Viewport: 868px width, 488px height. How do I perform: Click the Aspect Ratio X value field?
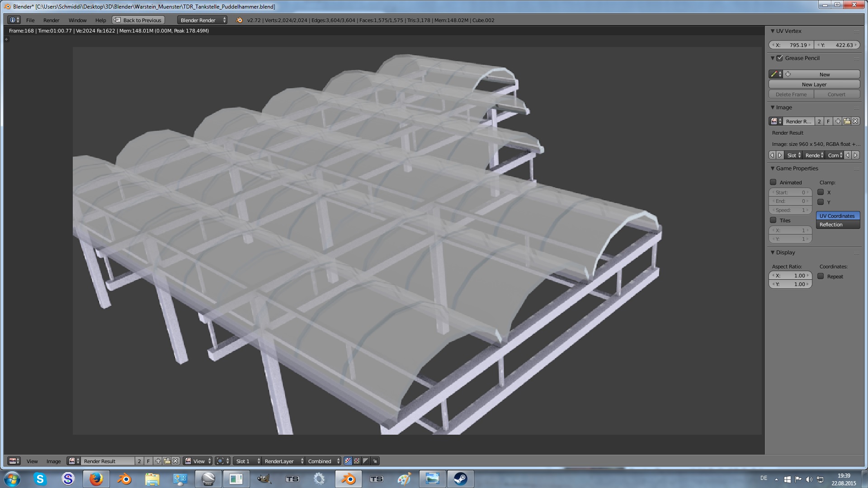click(x=790, y=275)
